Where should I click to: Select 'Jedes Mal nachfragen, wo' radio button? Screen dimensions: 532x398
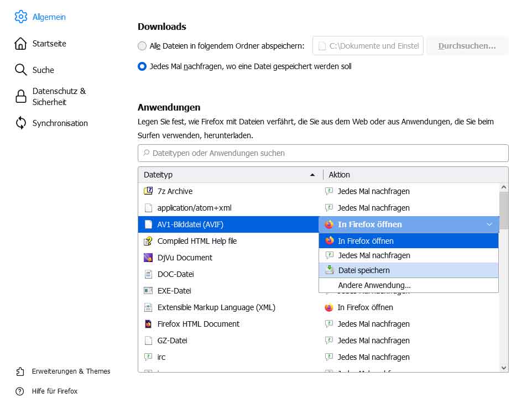[x=142, y=66]
